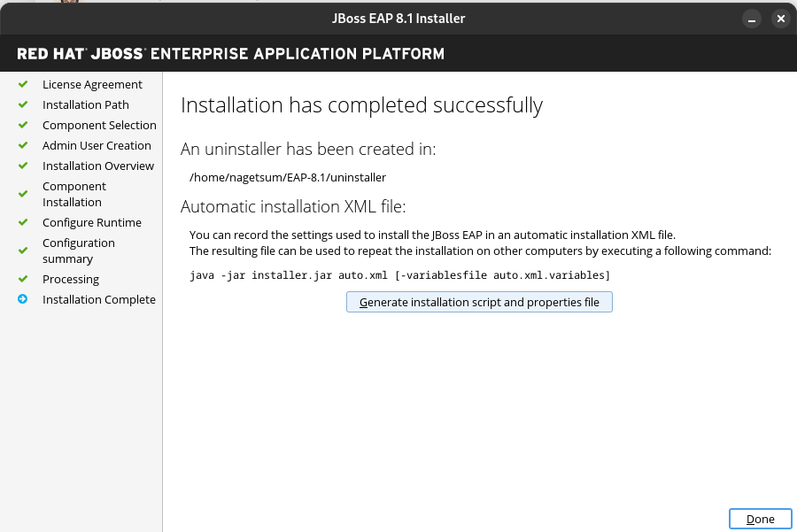Click green checkmark beside Installation Path
797x532 pixels.
click(23, 104)
